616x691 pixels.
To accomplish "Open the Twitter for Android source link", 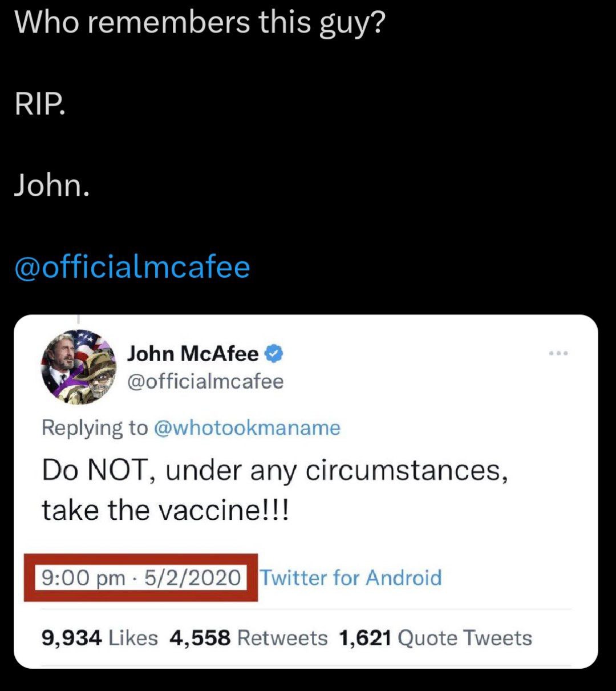I will [351, 577].
